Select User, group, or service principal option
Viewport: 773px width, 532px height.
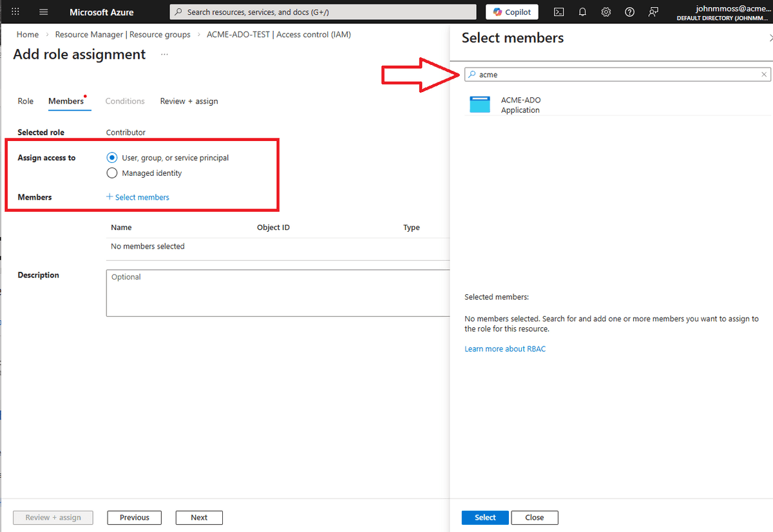tap(111, 157)
